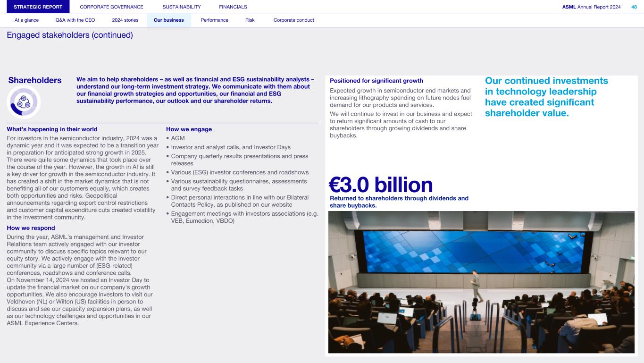Screen dimensions: 644x363
Task: Navigate to 2024 stories
Action: (125, 20)
